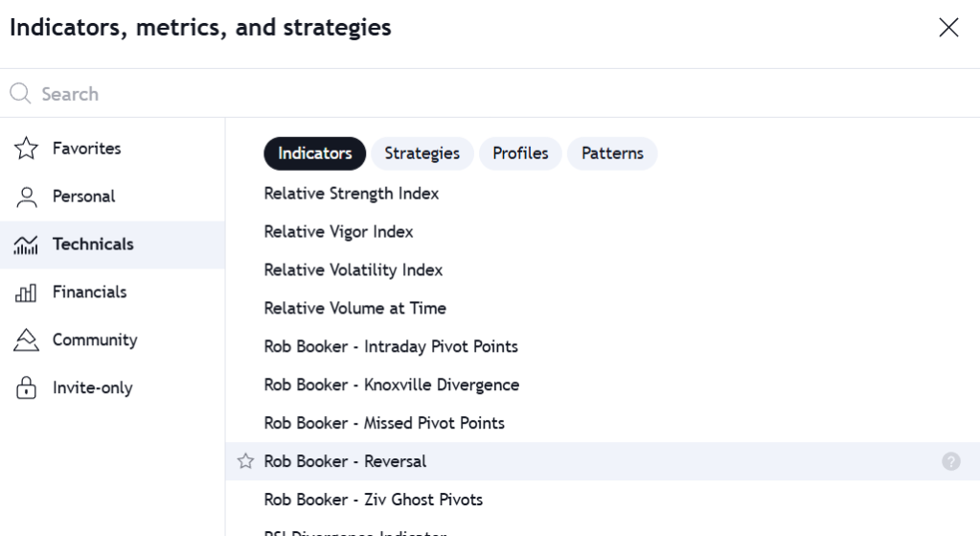Switch to the Profiles tab
This screenshot has height=536, width=980.
[520, 153]
